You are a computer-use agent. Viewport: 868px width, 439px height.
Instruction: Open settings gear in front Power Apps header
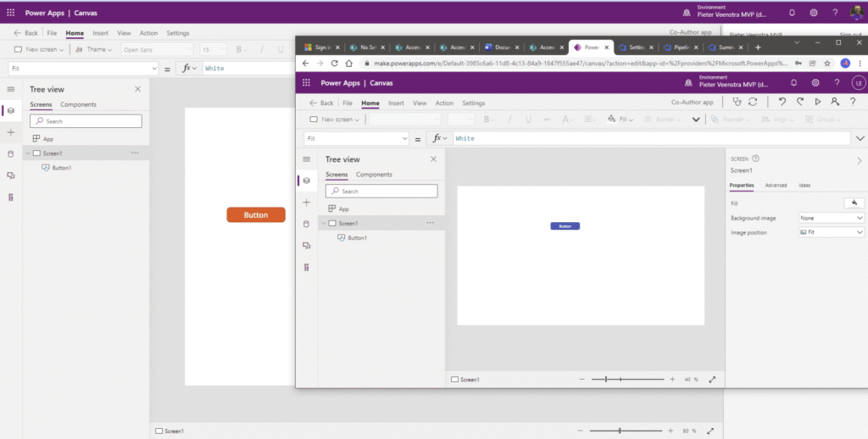pos(815,83)
